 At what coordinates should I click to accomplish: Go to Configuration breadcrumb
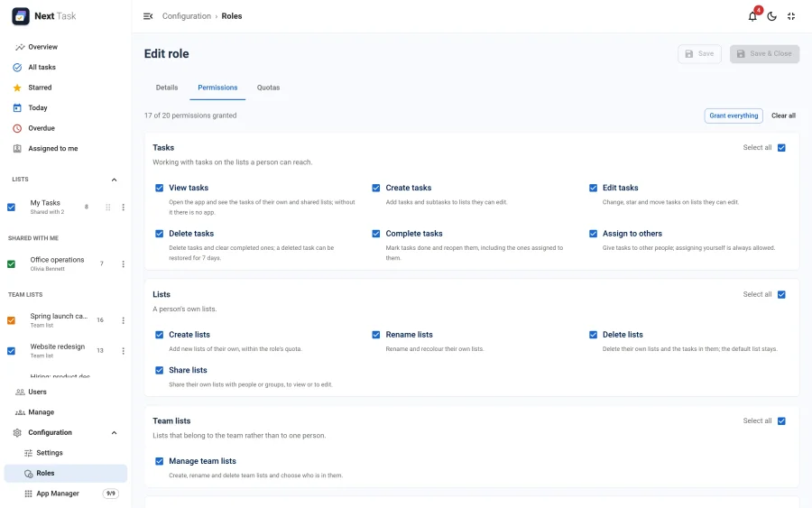pos(187,16)
